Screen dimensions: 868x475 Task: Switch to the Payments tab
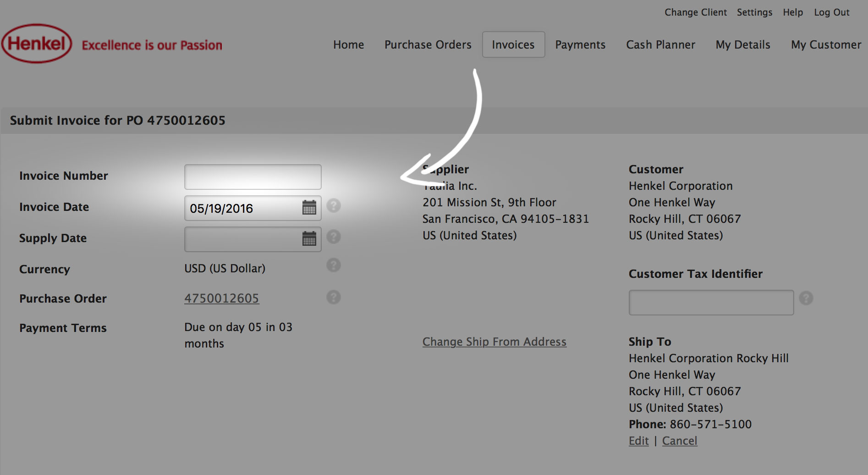pyautogui.click(x=580, y=44)
